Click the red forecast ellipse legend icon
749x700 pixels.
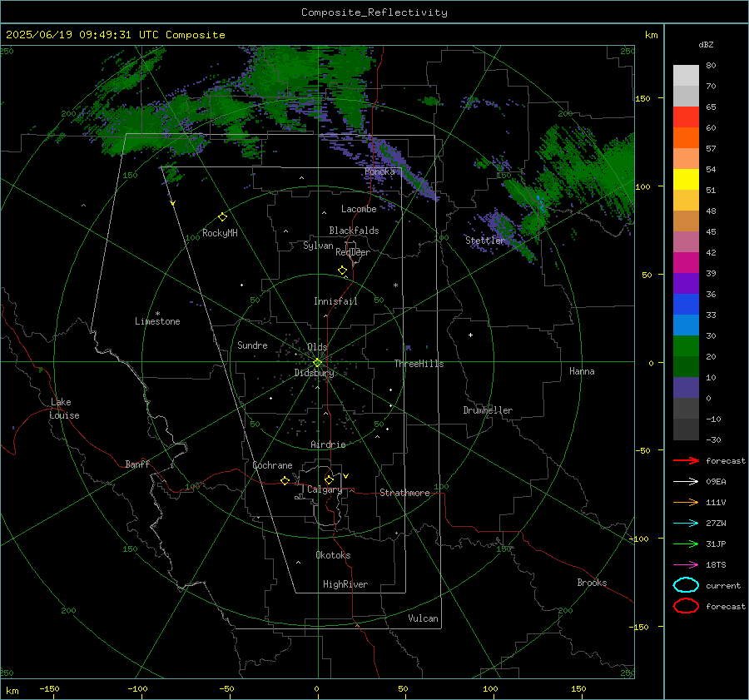click(686, 606)
